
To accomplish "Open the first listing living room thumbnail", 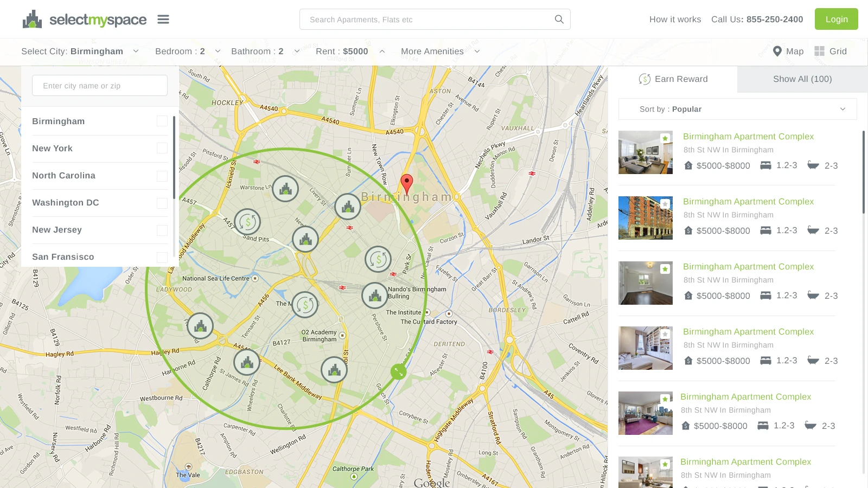I will pos(646,152).
